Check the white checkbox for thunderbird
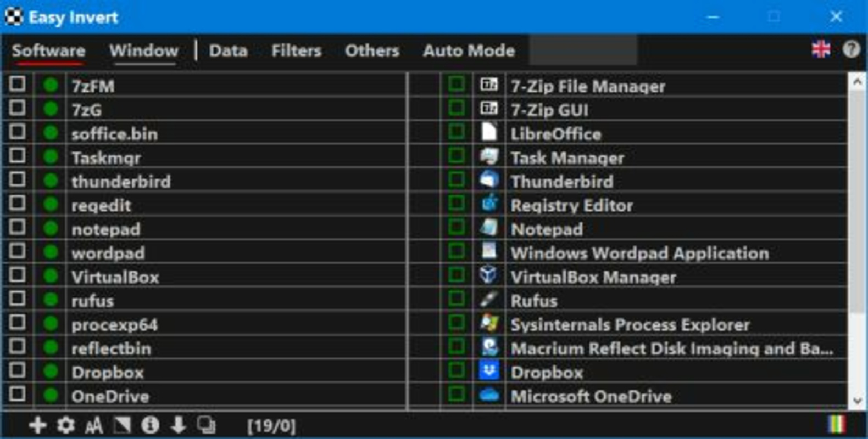 click(x=18, y=179)
